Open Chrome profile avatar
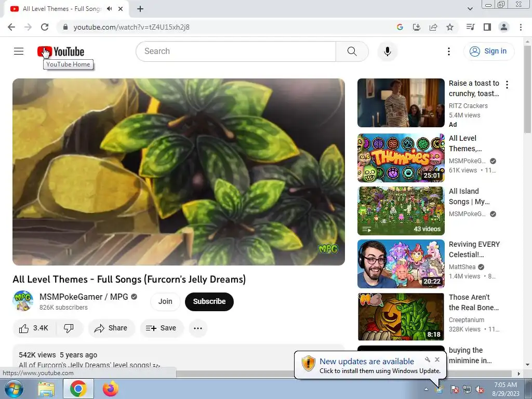 504,27
